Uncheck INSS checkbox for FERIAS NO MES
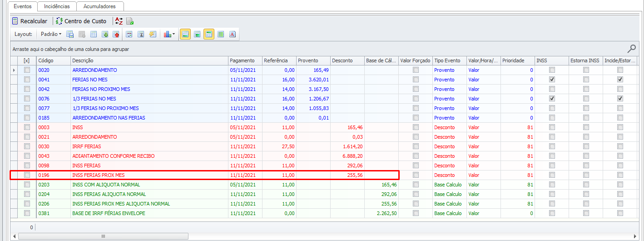 (x=552, y=80)
